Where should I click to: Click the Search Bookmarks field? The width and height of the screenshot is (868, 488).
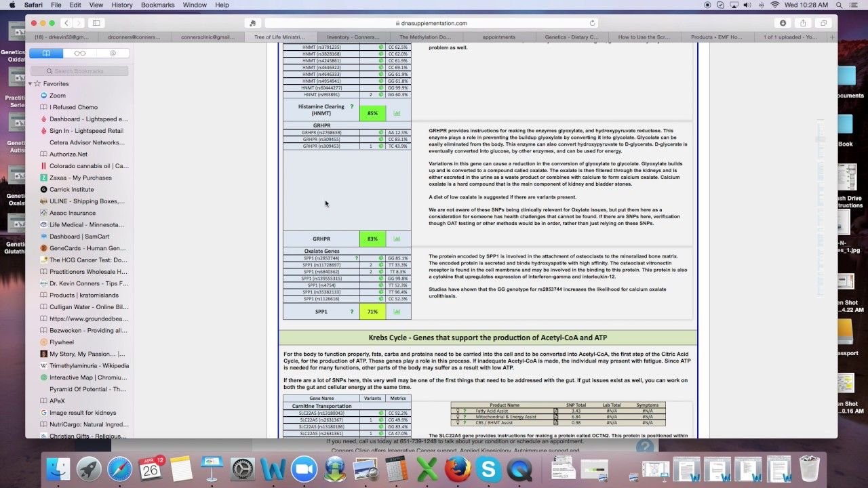tap(79, 71)
